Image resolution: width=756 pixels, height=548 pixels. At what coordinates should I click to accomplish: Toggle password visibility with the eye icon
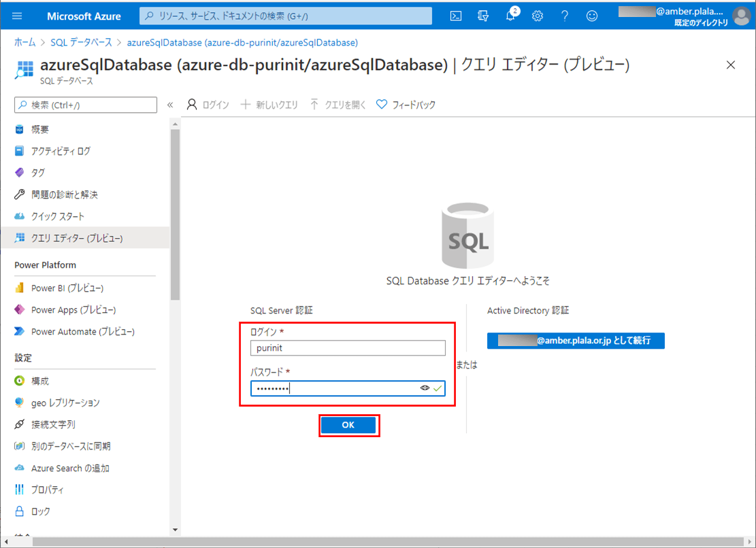click(x=425, y=388)
